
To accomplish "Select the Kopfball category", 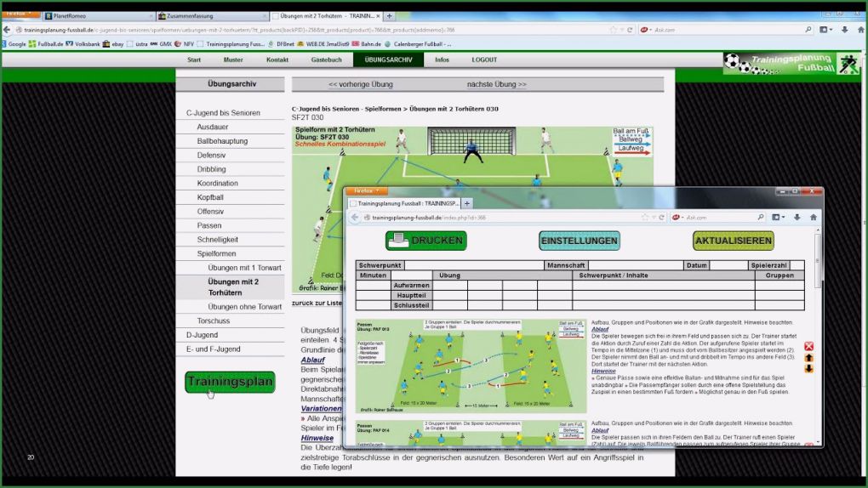I will point(210,197).
